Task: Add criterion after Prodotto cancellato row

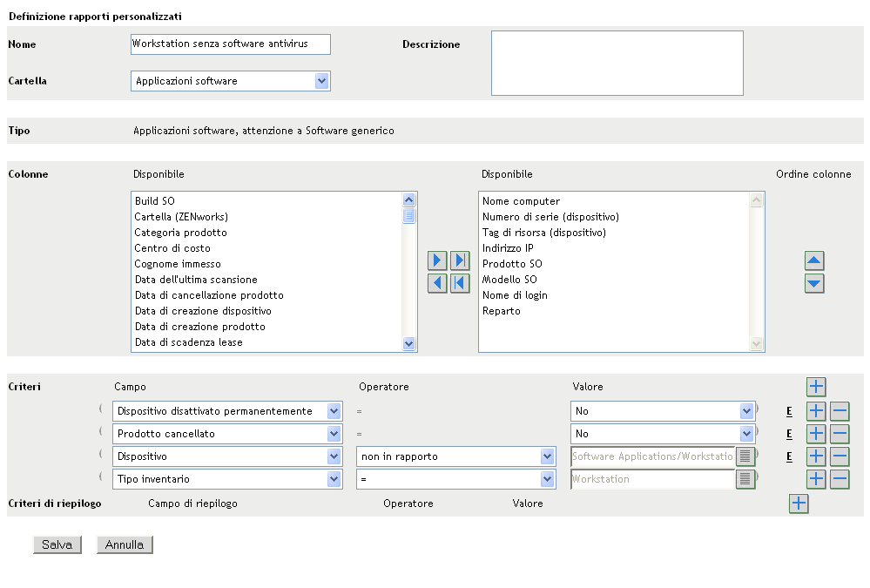Action: (816, 434)
